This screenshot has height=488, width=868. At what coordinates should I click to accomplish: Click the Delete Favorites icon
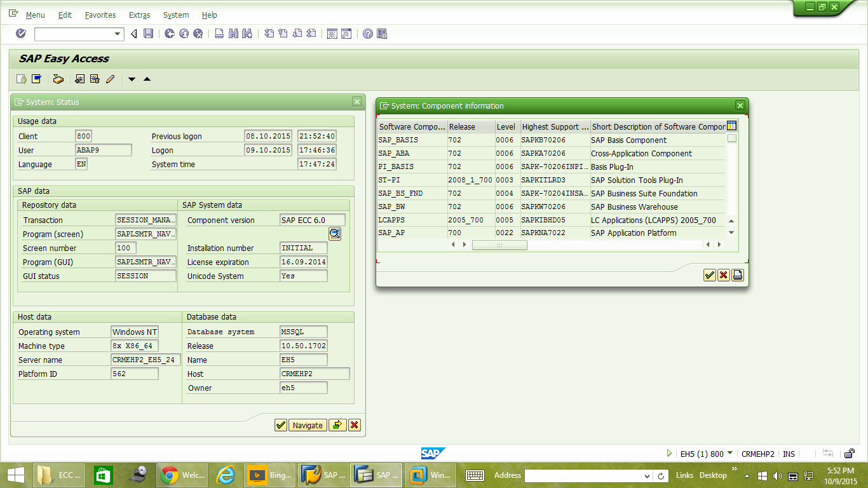[x=95, y=79]
